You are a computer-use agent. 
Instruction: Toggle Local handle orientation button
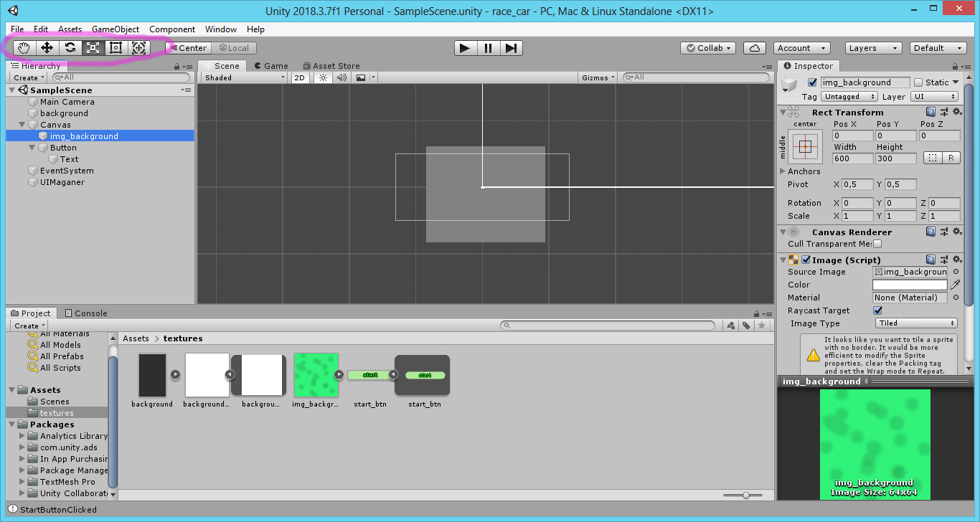tap(234, 48)
